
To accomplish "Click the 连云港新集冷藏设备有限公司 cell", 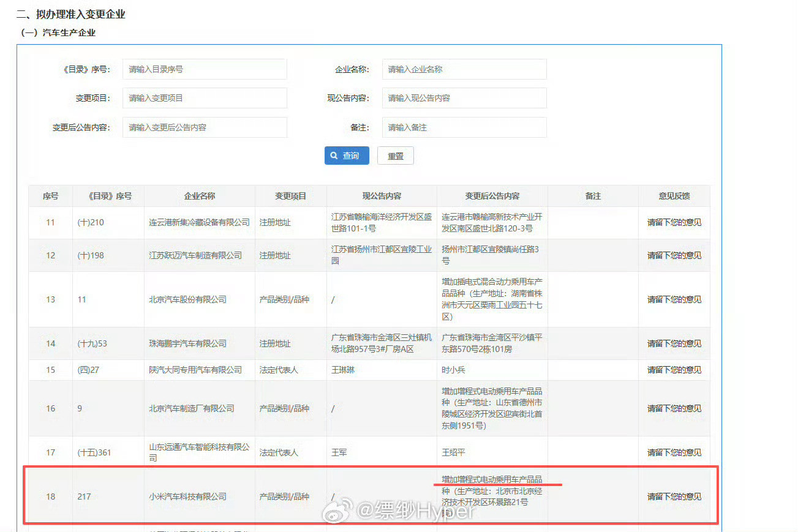I will 200,222.
